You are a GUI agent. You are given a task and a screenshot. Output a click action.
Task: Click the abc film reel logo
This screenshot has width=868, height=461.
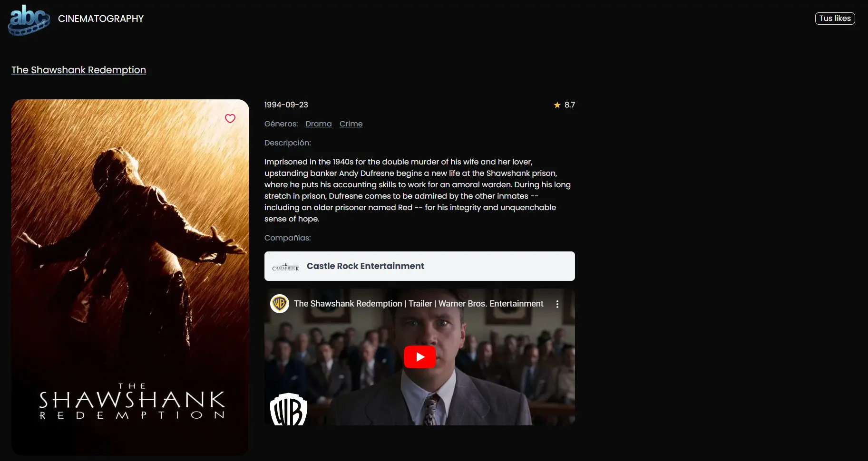tap(29, 20)
